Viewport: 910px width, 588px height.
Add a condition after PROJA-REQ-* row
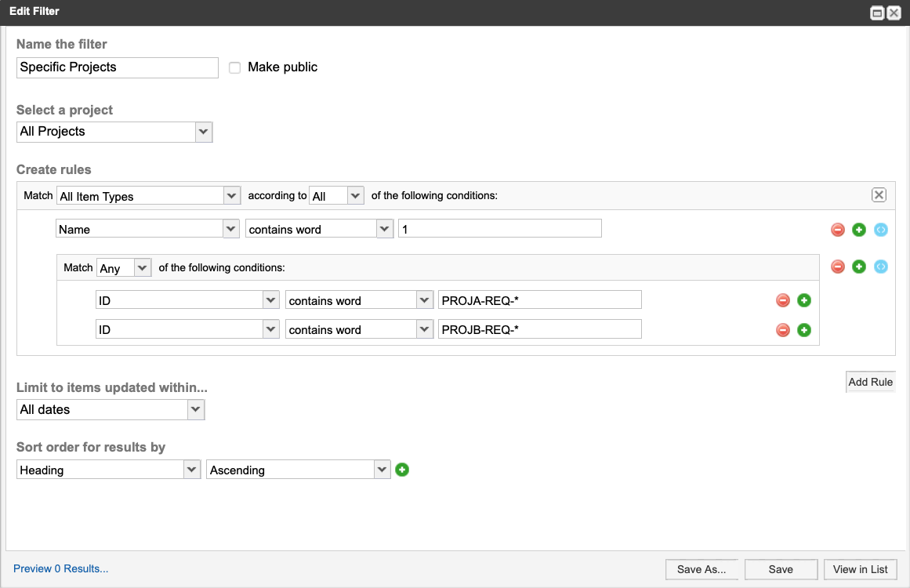coord(804,300)
